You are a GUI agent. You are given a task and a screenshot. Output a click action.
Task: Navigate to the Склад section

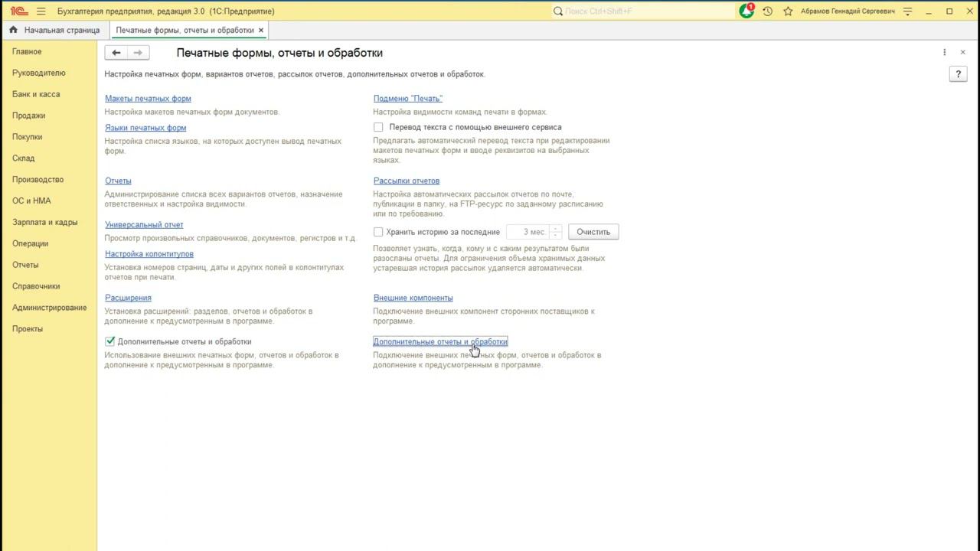(x=23, y=158)
